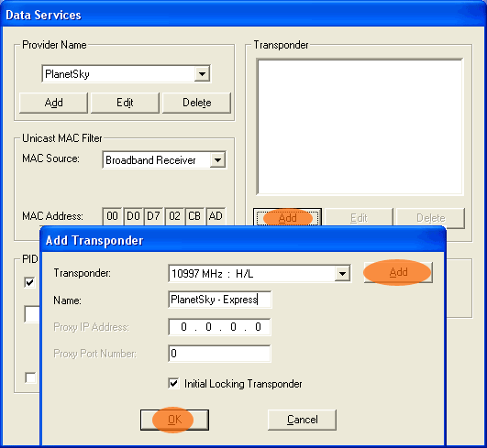Expand the MAC Source dropdown
Screen dimensions: 487x448
coord(217,160)
